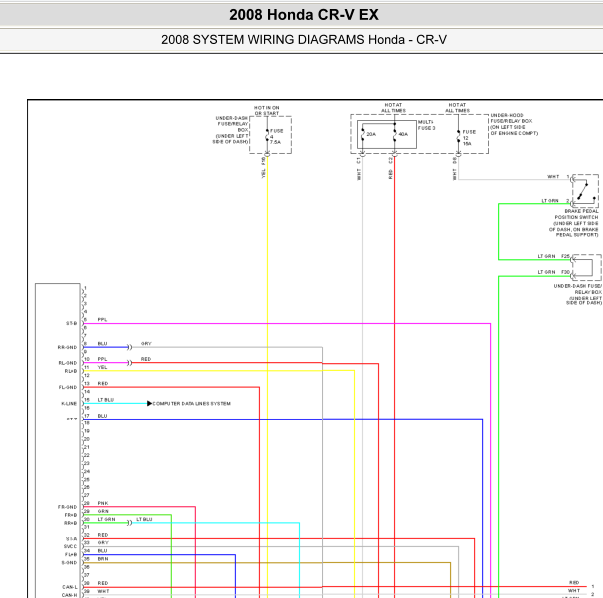Select the "RED C2" vertical wire label

tap(391, 168)
